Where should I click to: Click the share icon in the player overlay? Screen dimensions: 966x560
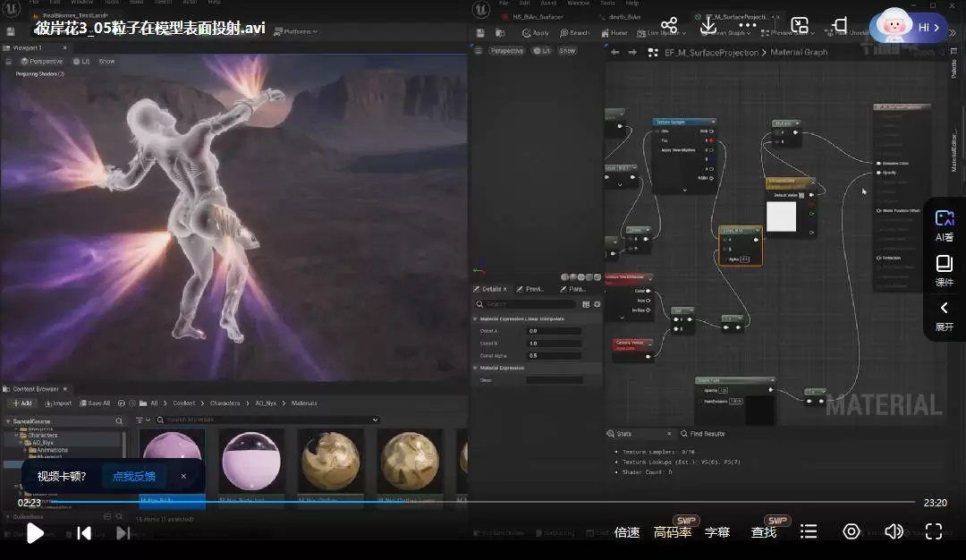[x=669, y=25]
